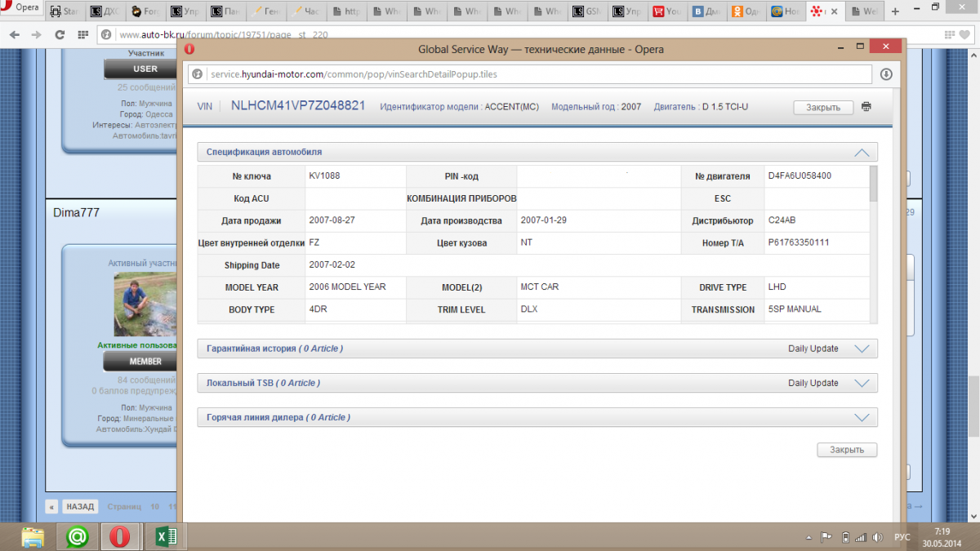
Task: Click the first-page « pagination button
Action: pos(51,506)
